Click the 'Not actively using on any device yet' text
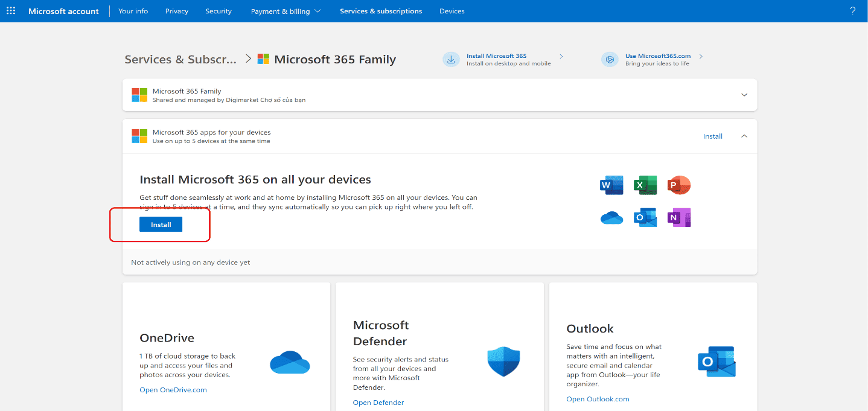Screen dimensions: 868x411 pyautogui.click(x=191, y=263)
